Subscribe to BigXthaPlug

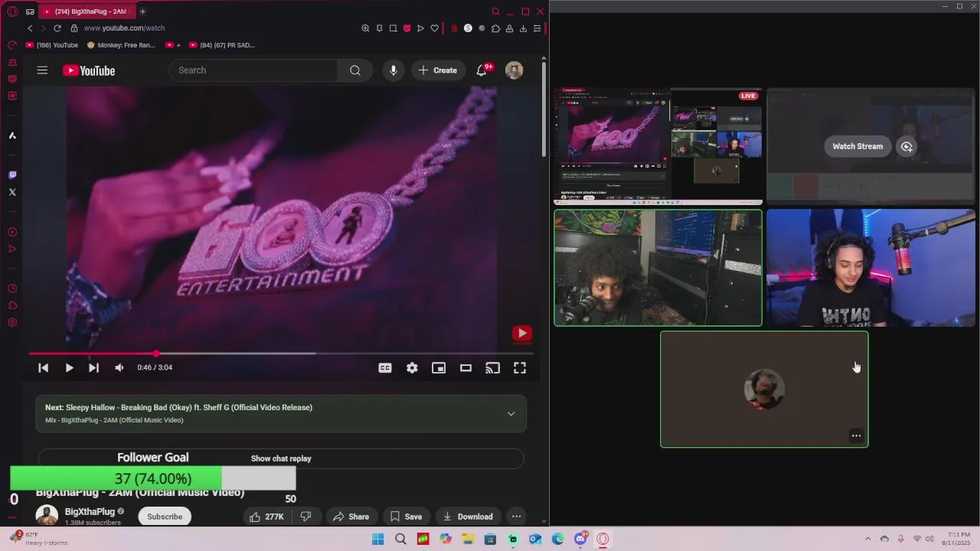click(165, 517)
